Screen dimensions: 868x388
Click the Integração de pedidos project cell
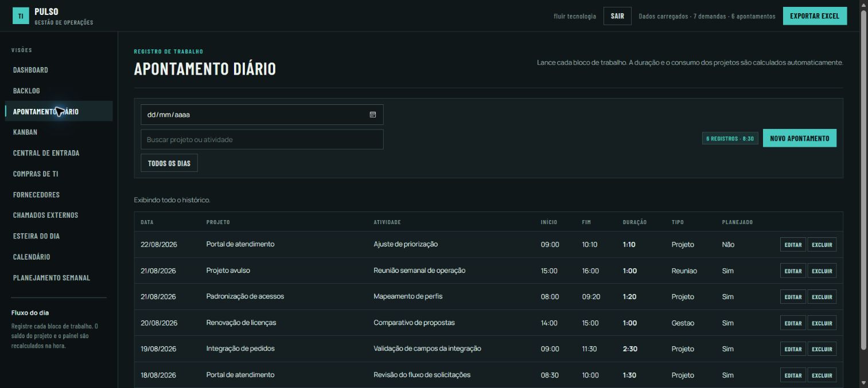240,348
